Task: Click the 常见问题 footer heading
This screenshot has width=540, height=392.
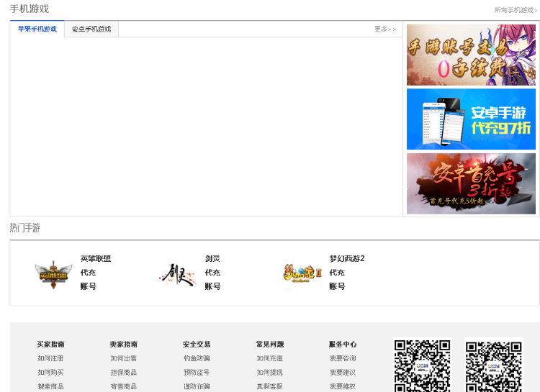Action: pos(270,344)
